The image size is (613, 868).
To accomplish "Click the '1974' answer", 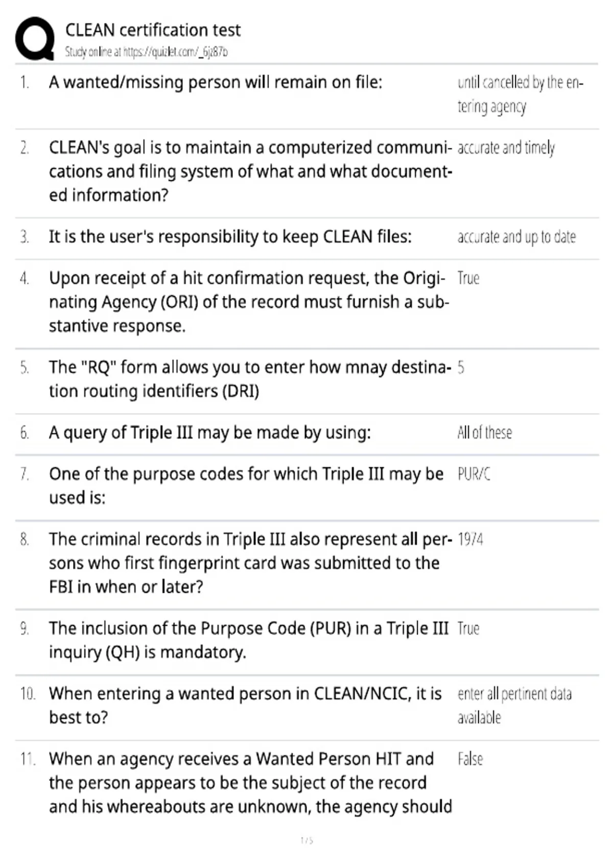I will [470, 539].
